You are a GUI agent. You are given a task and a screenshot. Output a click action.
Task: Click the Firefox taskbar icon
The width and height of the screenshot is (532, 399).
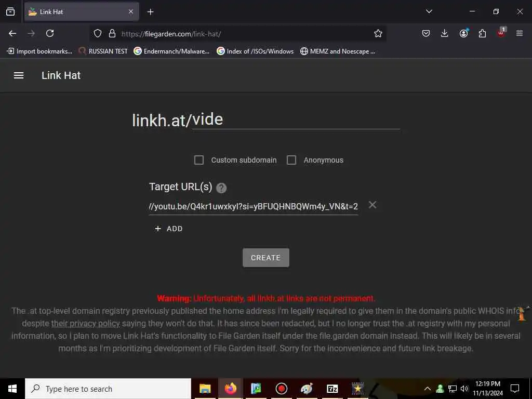pyautogui.click(x=230, y=389)
